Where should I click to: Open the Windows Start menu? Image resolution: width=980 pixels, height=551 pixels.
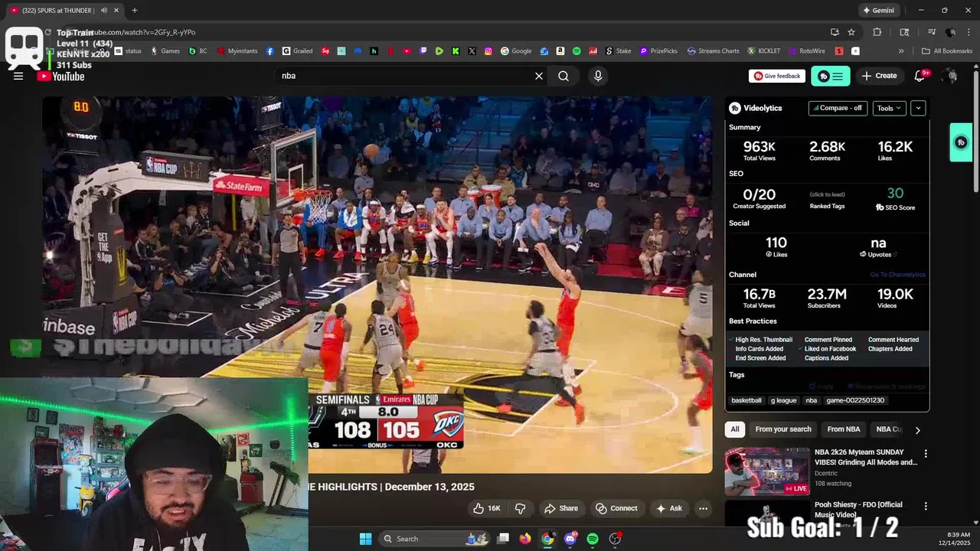(x=365, y=539)
